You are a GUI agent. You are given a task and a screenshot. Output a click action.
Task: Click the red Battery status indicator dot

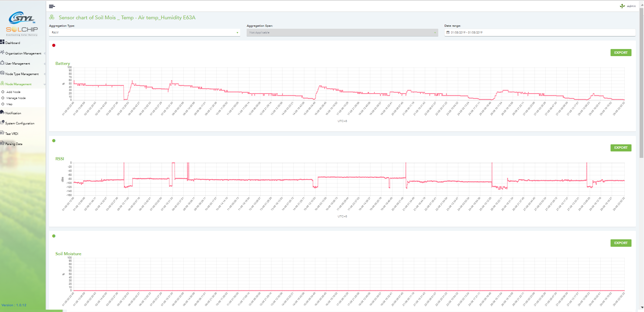point(54,45)
